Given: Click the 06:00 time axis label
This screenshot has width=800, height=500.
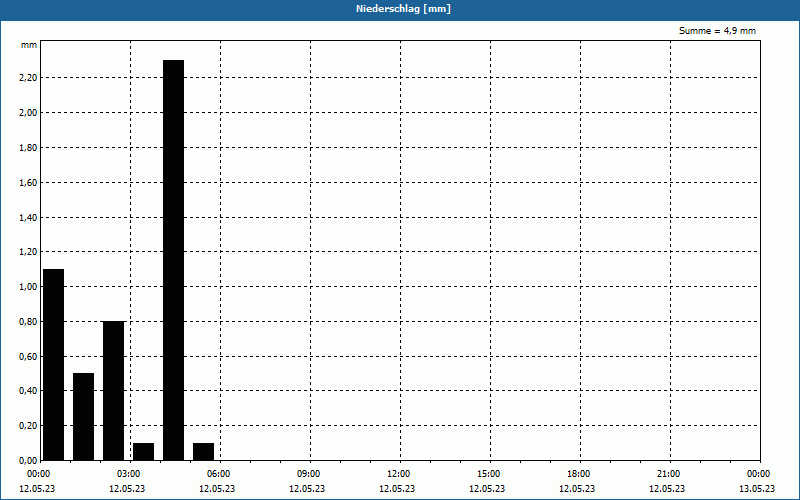Looking at the screenshot, I should click(x=219, y=474).
